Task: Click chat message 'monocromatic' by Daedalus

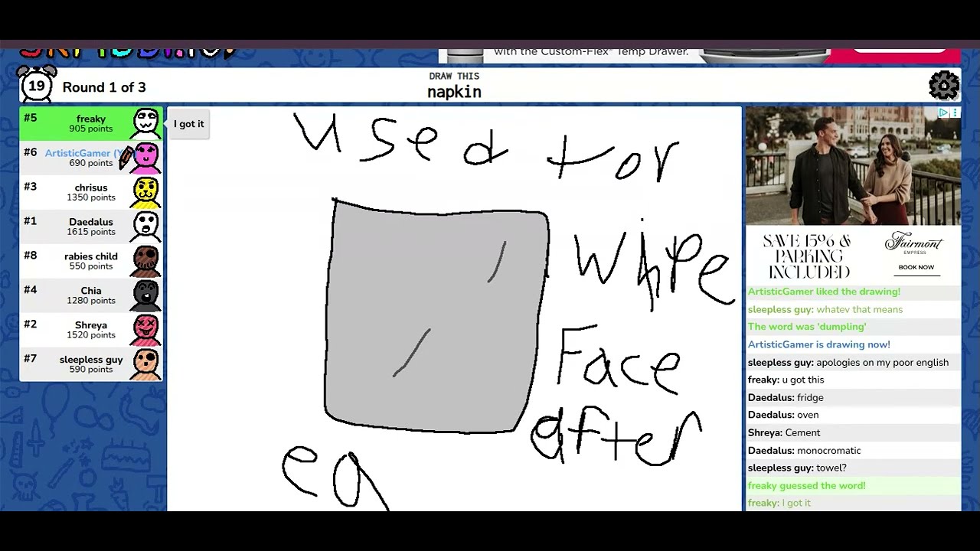Action: tap(804, 450)
